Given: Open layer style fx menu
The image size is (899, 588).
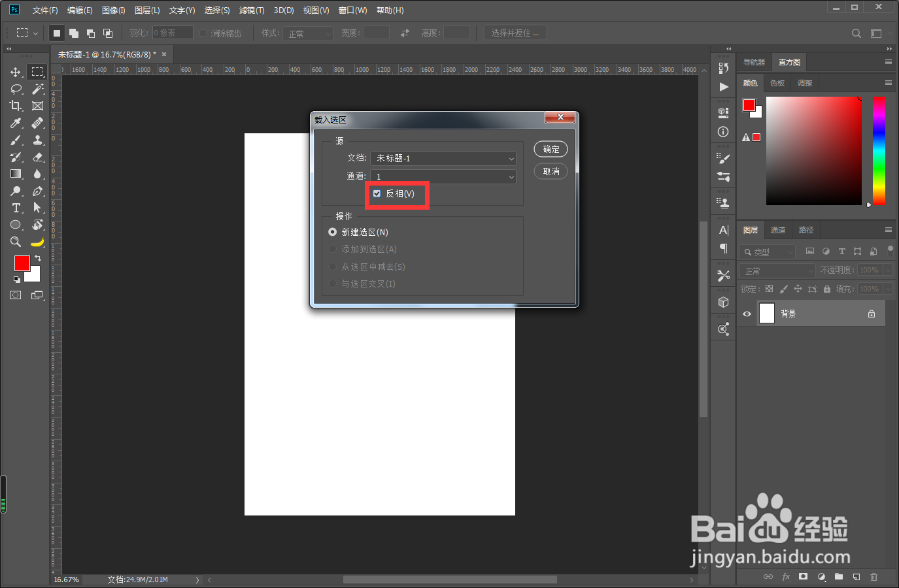Looking at the screenshot, I should [x=786, y=577].
